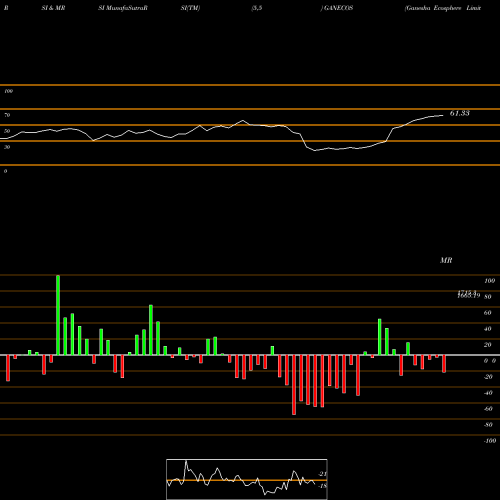The image size is (500, 500).
Task: Click the tallest green MR bar
Action: [58, 315]
